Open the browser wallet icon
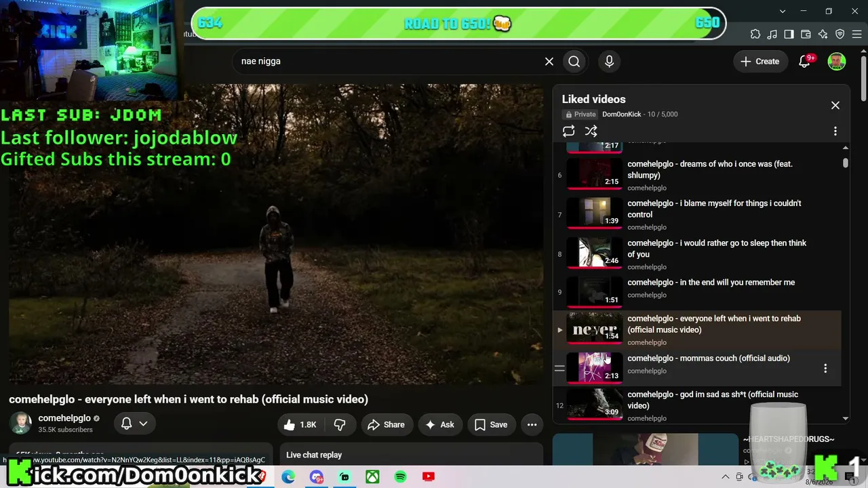The width and height of the screenshot is (868, 488). point(806,35)
